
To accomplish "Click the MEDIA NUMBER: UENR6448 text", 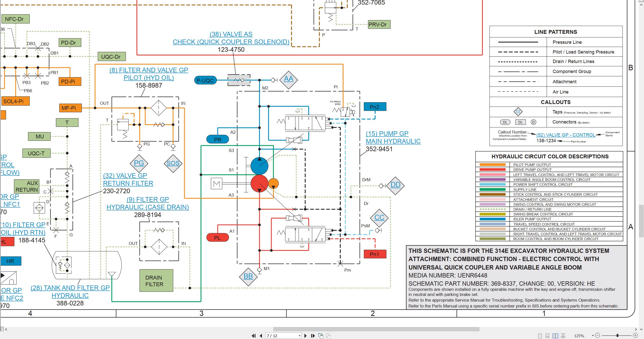I will pos(448,275).
